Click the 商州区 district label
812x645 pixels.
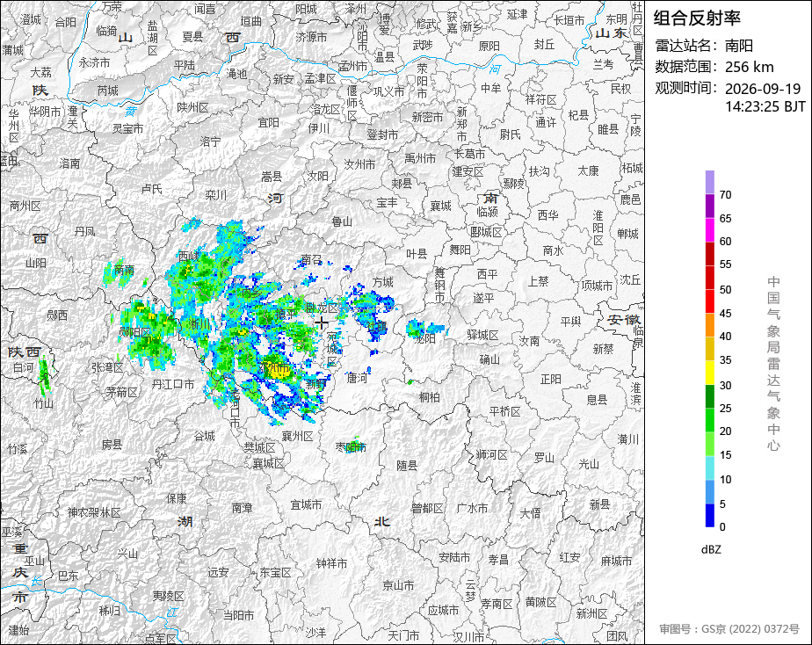[x=25, y=206]
